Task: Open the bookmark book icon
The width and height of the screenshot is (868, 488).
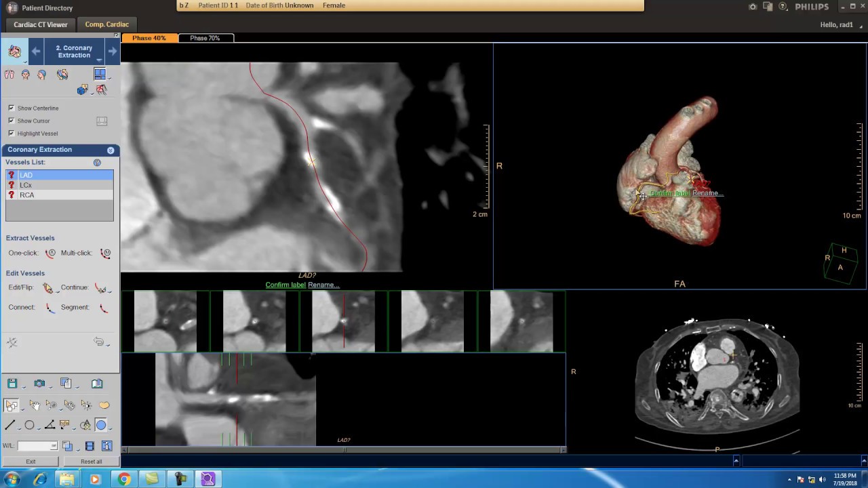Action: pyautogui.click(x=97, y=384)
